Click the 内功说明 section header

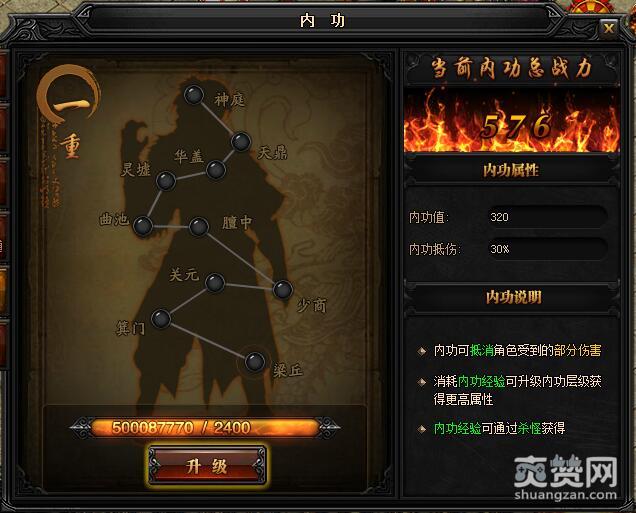pos(513,297)
